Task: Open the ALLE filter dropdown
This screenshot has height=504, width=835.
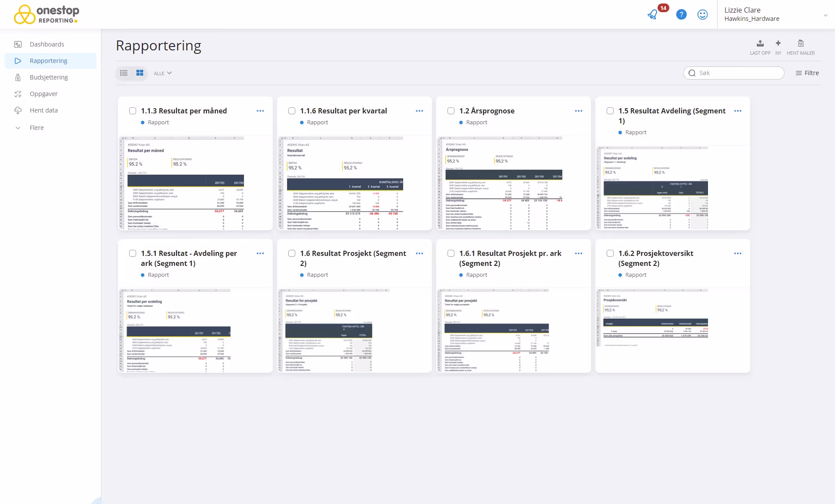Action: (163, 73)
